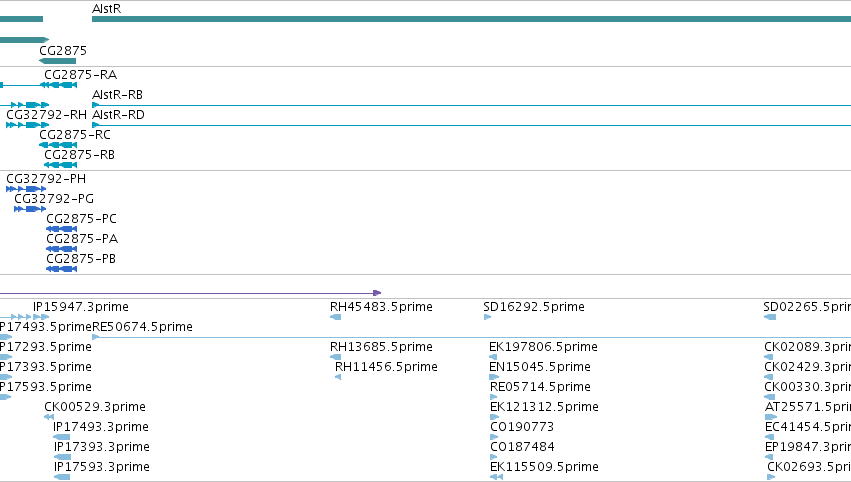Click the CG2875 gene label
Screen dimensions: 851x482
(x=63, y=51)
